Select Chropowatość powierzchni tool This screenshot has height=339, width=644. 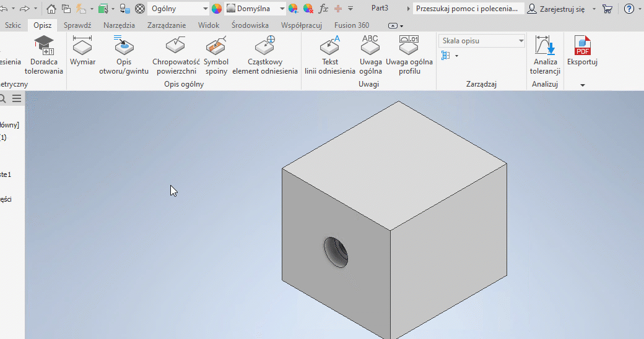click(176, 55)
